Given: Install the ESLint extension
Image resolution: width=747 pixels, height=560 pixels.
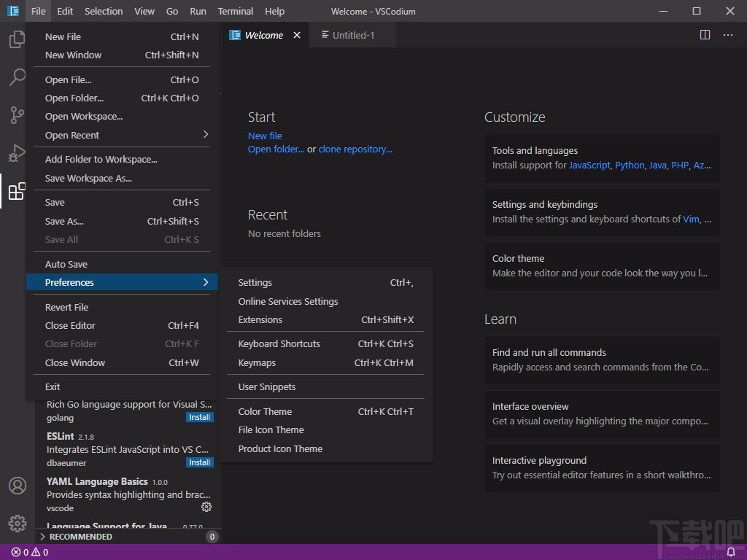Looking at the screenshot, I should point(199,462).
